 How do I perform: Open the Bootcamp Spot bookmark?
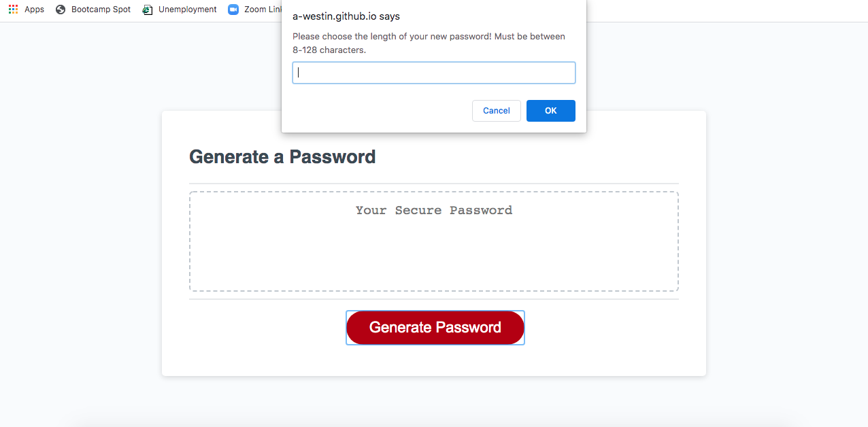pos(99,10)
